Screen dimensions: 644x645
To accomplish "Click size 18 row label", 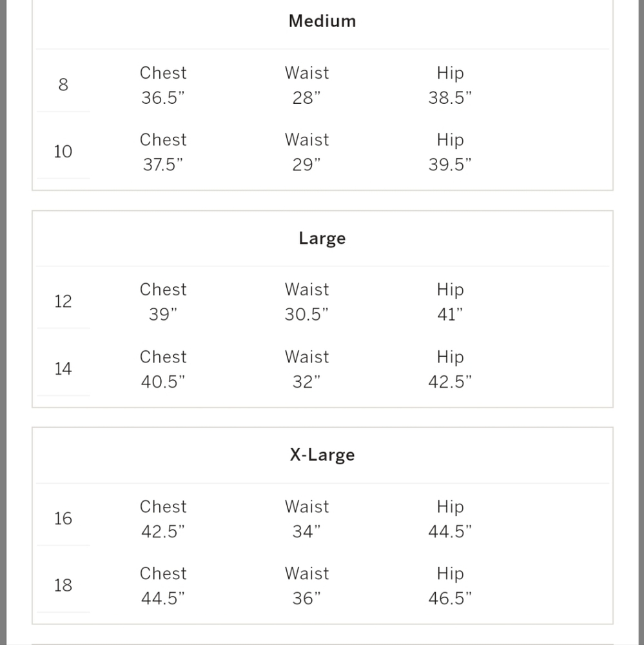I will click(63, 586).
